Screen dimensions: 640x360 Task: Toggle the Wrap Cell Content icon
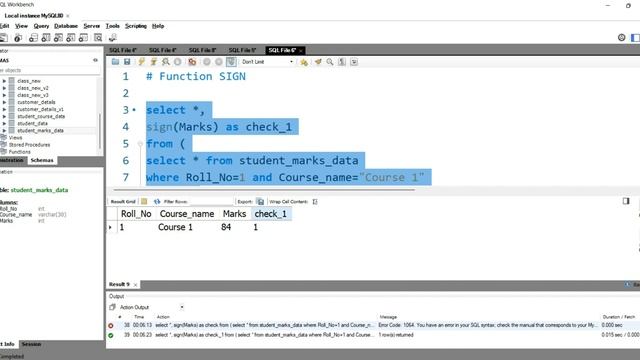[315, 202]
